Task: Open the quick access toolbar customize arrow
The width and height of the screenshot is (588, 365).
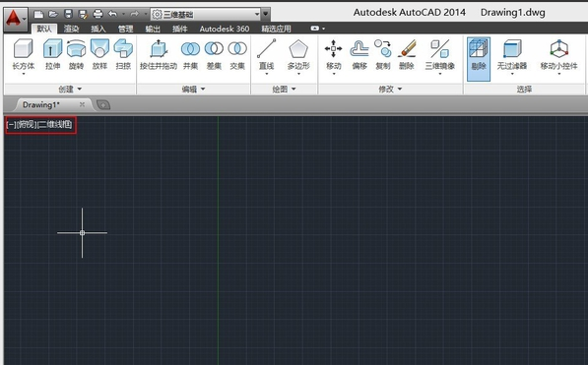Action: (266, 14)
